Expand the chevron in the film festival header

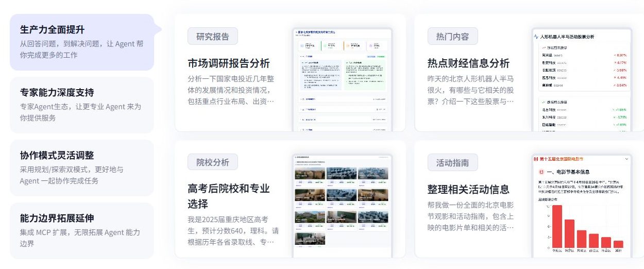(626, 159)
